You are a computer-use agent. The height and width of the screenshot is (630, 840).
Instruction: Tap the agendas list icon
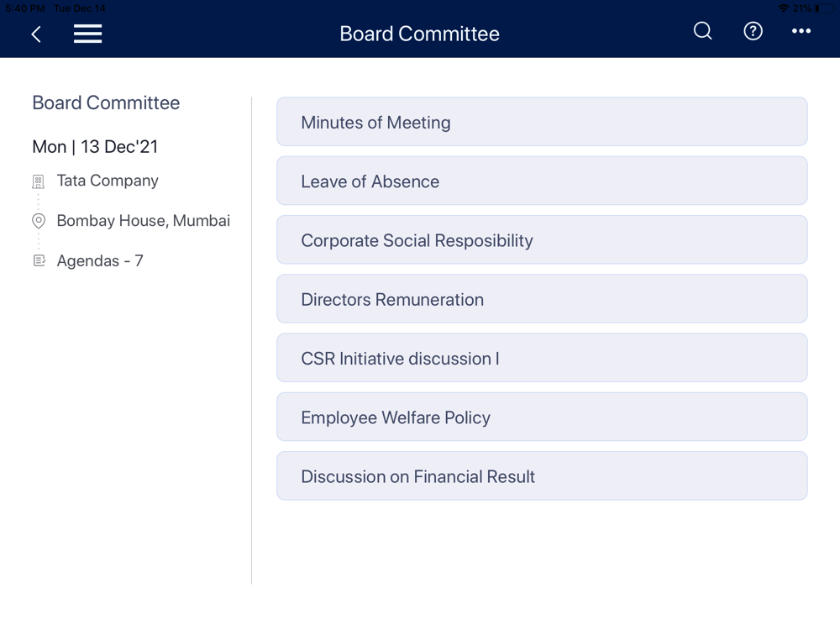[39, 260]
